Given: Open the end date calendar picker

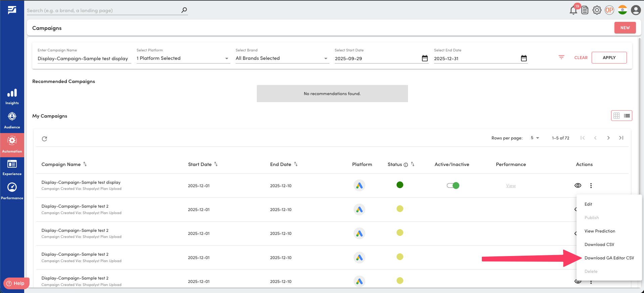Looking at the screenshot, I should 524,58.
